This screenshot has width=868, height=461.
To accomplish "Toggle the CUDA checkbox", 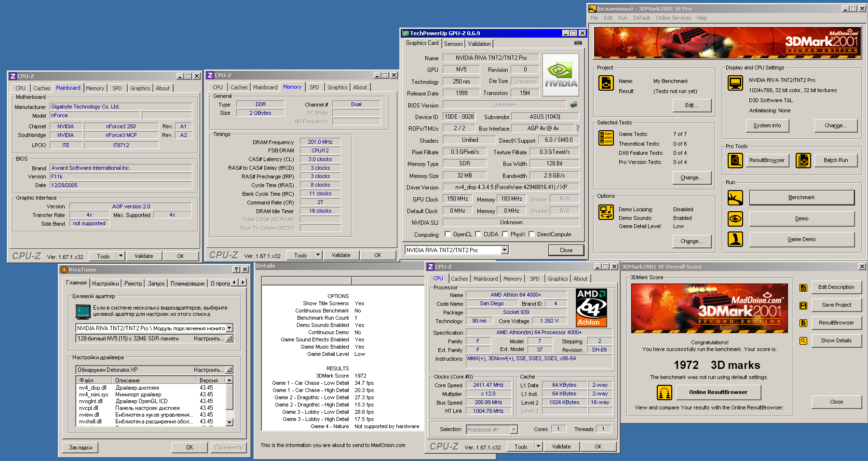I will (x=478, y=234).
